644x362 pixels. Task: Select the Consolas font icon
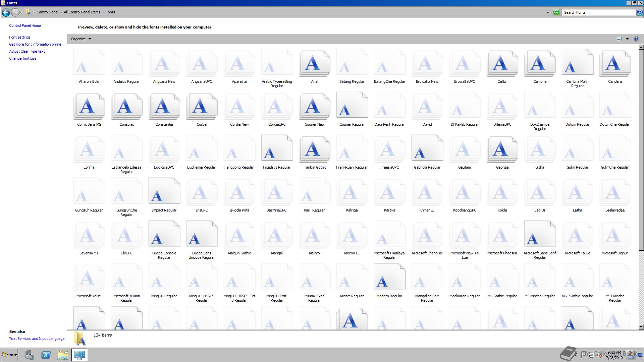tap(126, 107)
